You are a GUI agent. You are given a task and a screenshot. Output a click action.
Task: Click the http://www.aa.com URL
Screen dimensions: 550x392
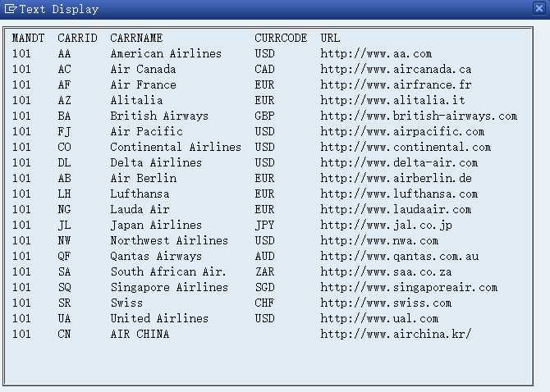376,53
